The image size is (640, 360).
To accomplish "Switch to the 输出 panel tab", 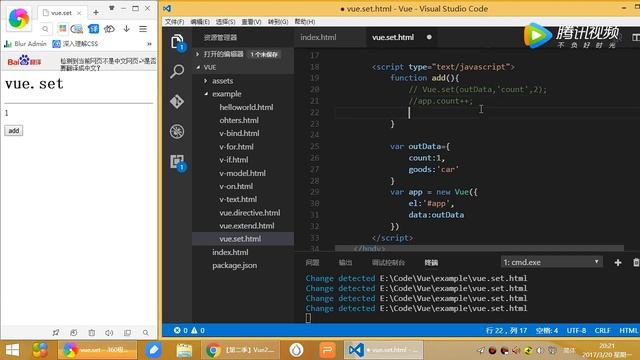I will tap(345, 262).
